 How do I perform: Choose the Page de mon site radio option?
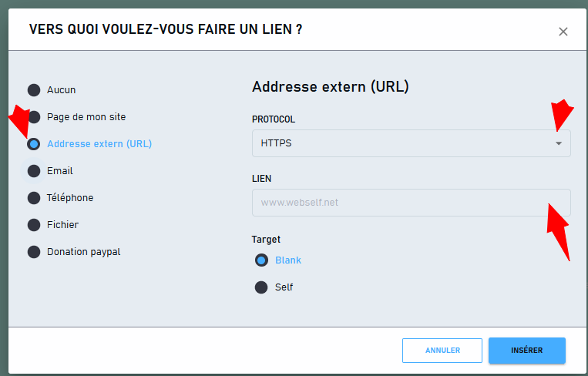point(34,117)
